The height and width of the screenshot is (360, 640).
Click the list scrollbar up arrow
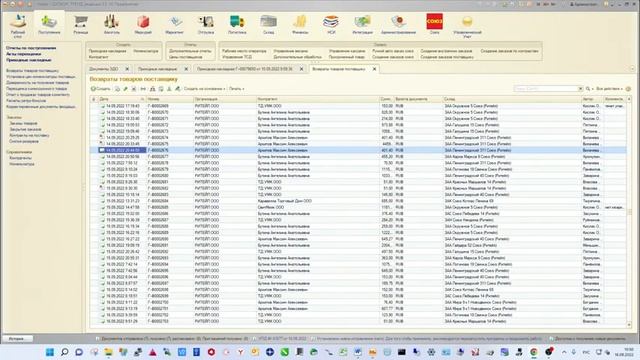pos(629,99)
